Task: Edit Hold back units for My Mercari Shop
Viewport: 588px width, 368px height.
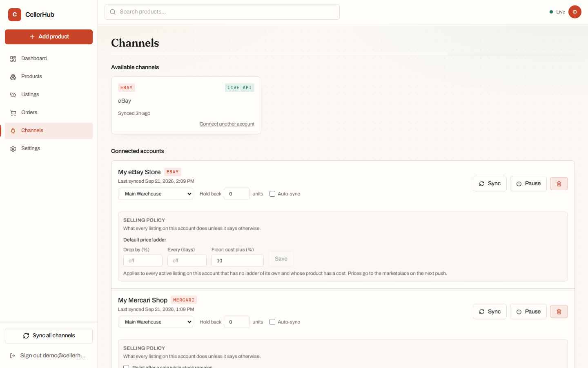Action: point(237,322)
